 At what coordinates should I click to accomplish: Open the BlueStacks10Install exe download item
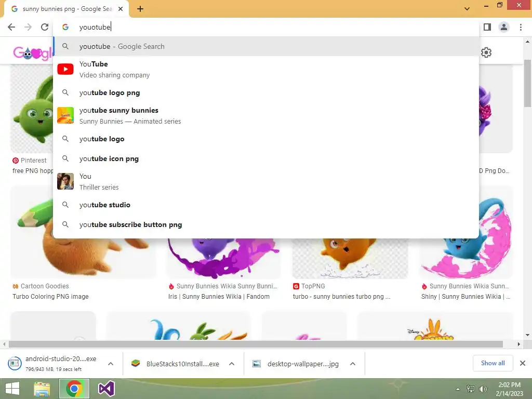point(176,364)
